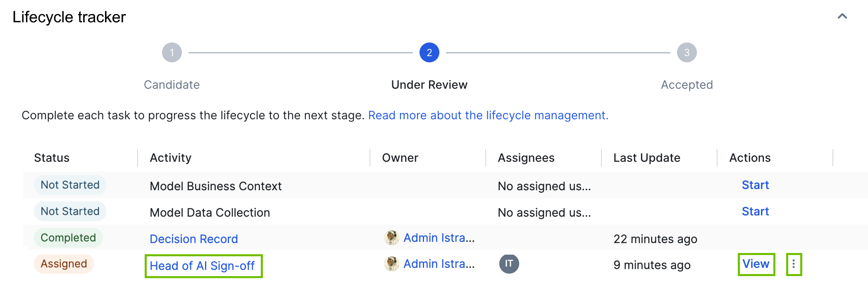Collapse the Lifecycle tracker panel

point(842,17)
